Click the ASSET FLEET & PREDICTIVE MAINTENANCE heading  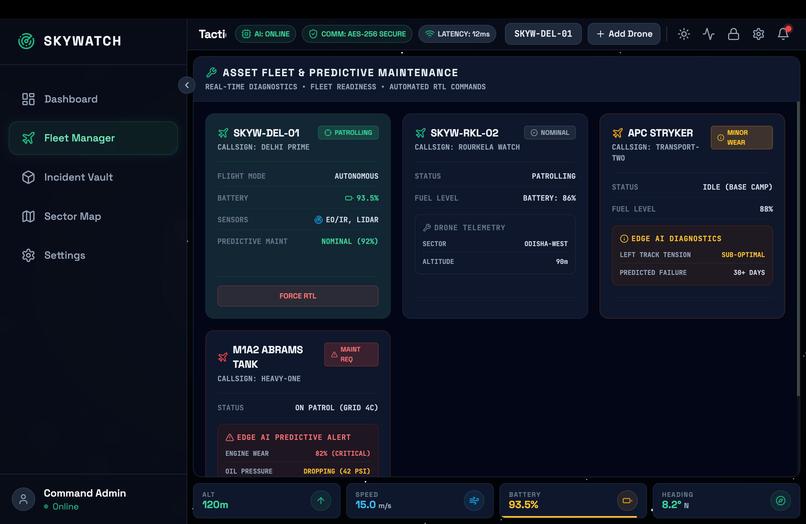coord(340,73)
